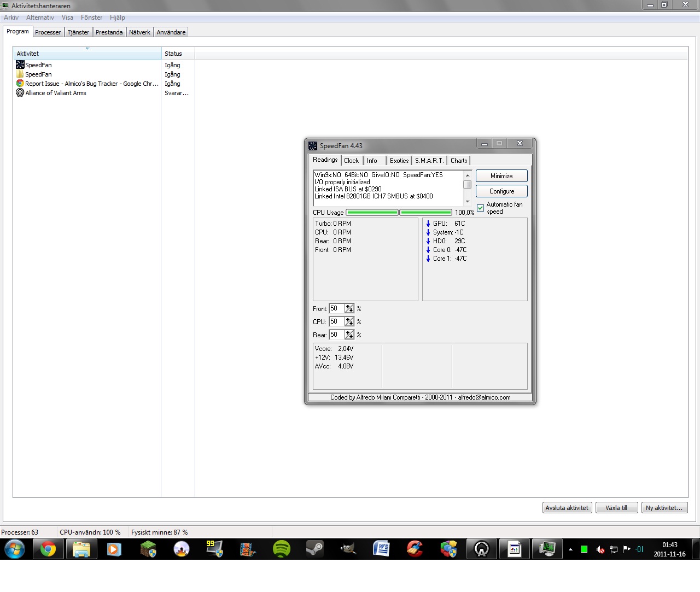Open Minecraft from the taskbar
This screenshot has width=700, height=592.
point(148,549)
